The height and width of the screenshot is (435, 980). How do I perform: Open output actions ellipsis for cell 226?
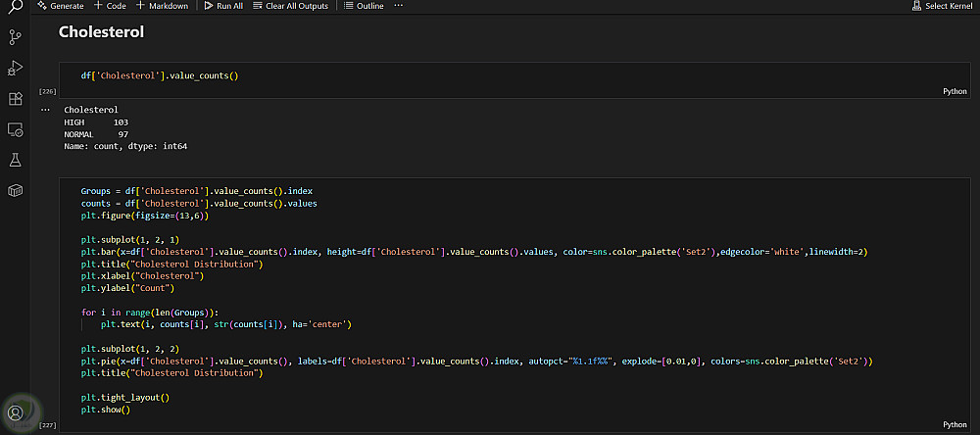[45, 110]
